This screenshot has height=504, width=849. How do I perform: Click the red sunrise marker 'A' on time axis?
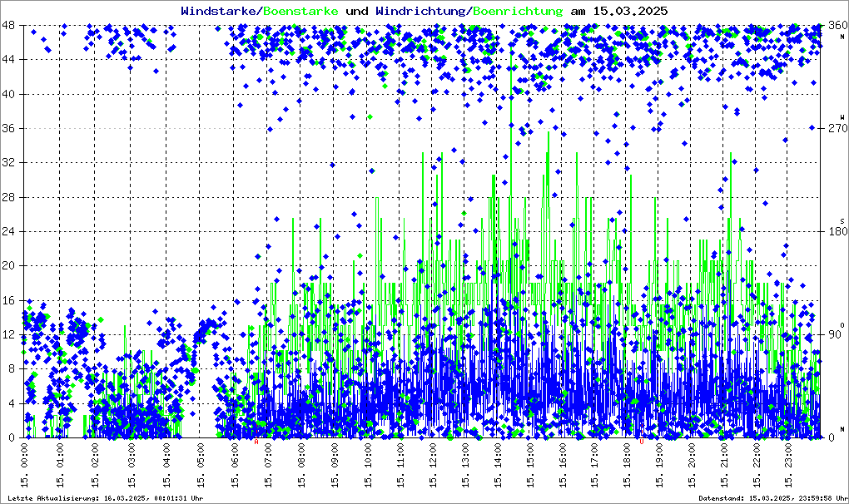(x=256, y=442)
